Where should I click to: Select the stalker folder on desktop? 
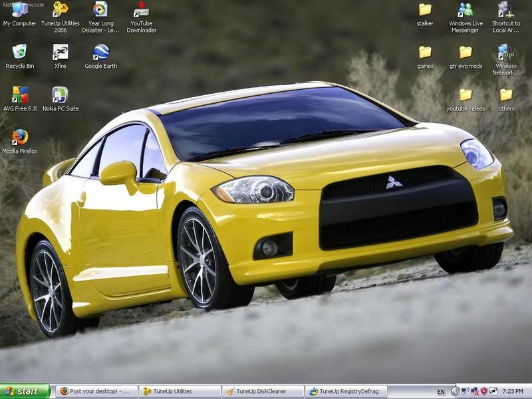tap(425, 10)
